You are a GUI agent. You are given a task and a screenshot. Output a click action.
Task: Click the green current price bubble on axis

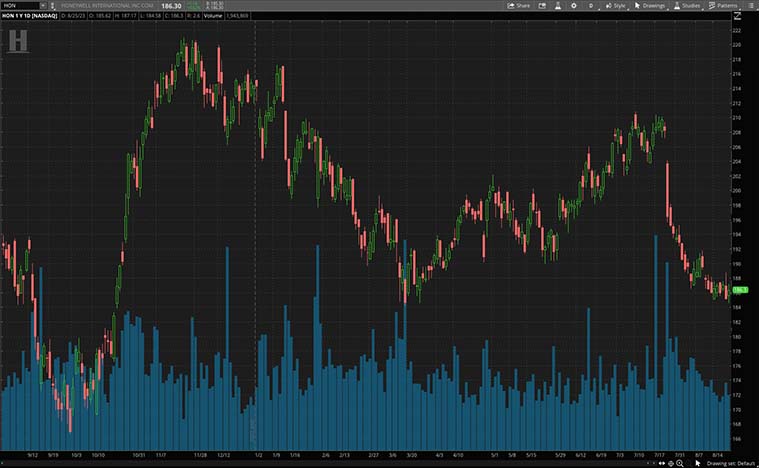point(740,290)
